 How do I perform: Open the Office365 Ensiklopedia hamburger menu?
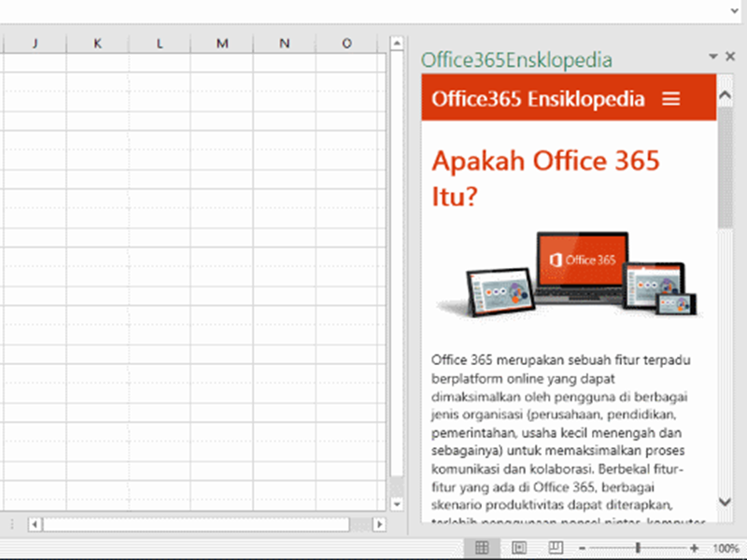pyautogui.click(x=670, y=99)
